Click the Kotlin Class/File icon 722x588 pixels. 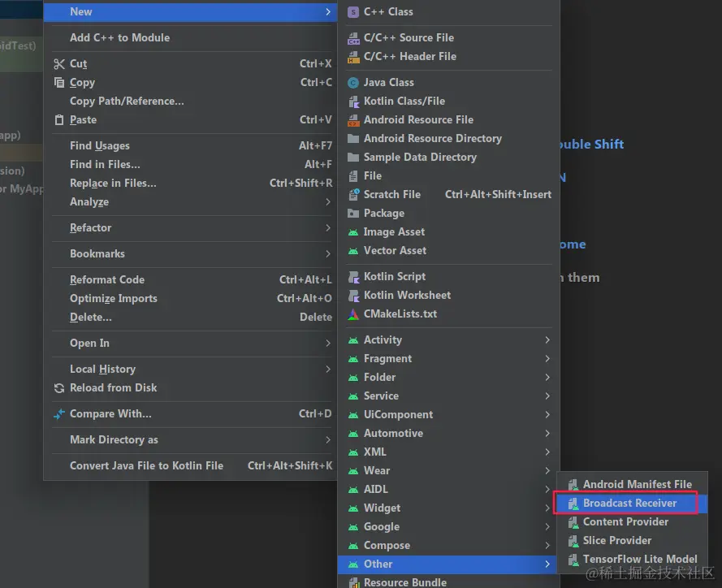(x=353, y=102)
